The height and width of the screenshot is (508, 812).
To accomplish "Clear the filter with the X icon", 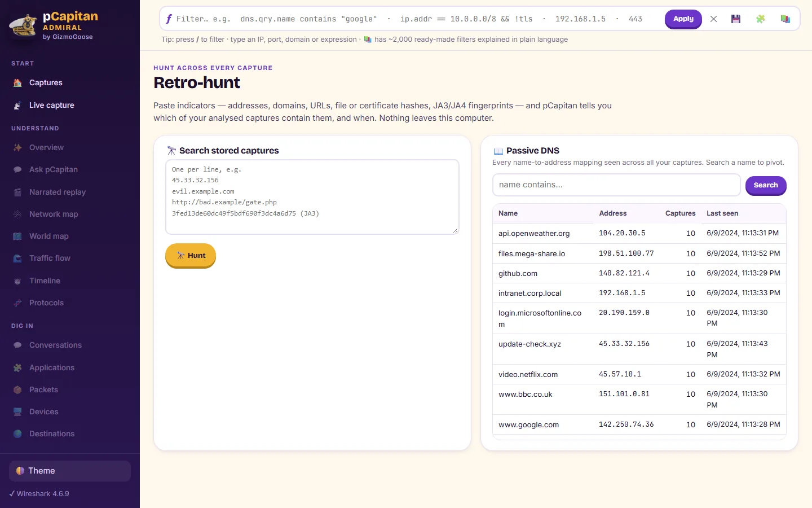I will [713, 19].
